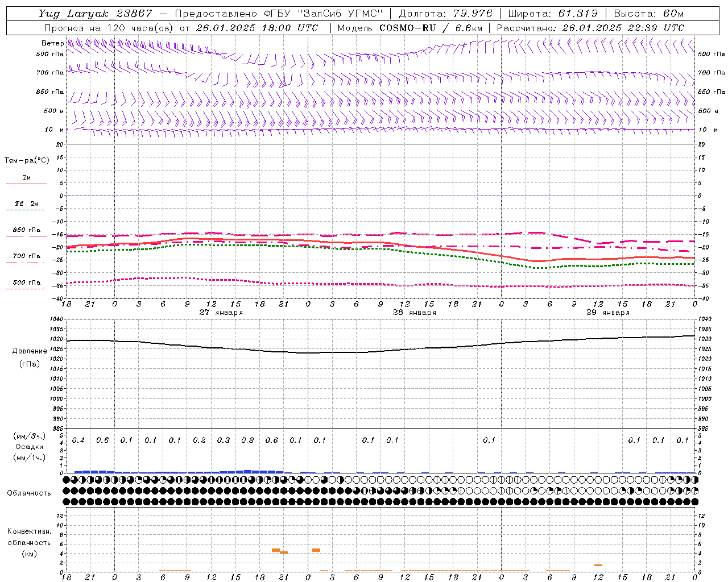
Task: Click the 0.2 precipitation value
Action: tap(199, 440)
